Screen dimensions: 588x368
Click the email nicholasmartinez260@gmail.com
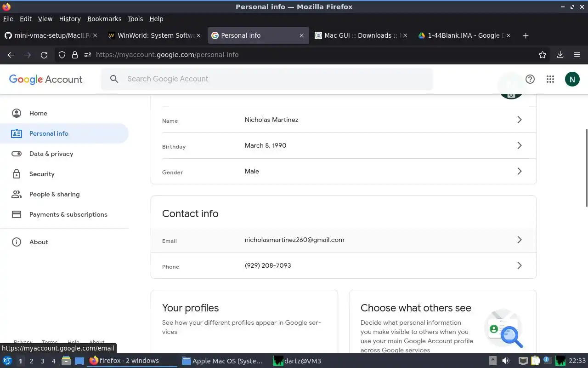click(294, 240)
